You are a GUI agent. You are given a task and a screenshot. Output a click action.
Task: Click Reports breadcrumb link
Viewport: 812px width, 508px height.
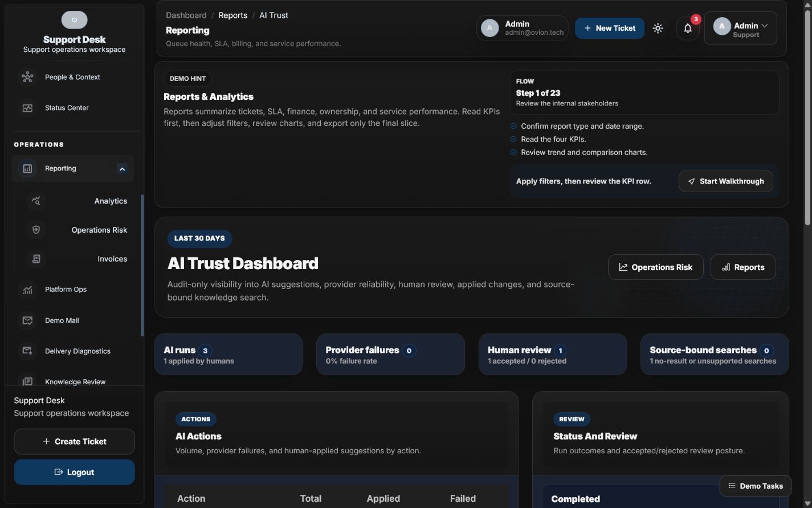click(x=233, y=15)
